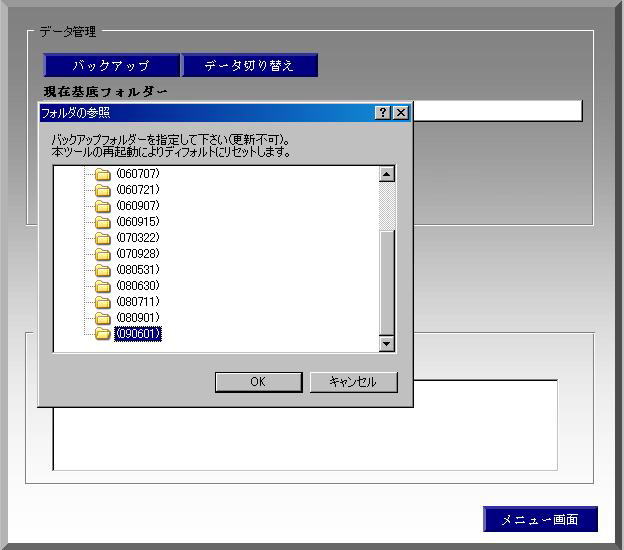Click the dialog's question mark help button

point(384,113)
